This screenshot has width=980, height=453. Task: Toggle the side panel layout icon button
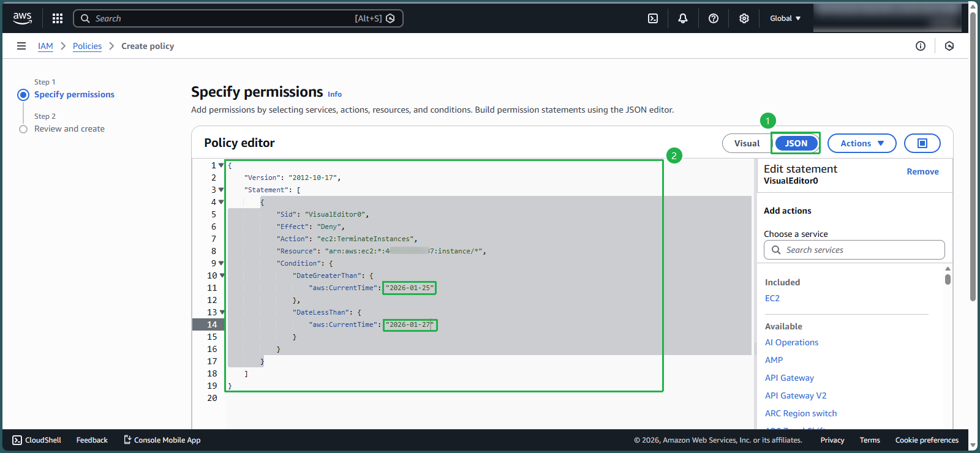click(x=922, y=143)
